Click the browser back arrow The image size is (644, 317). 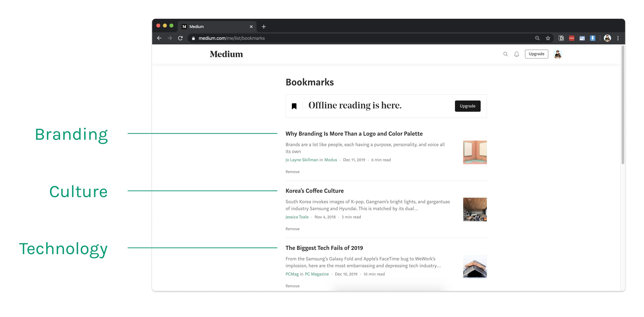pos(159,38)
